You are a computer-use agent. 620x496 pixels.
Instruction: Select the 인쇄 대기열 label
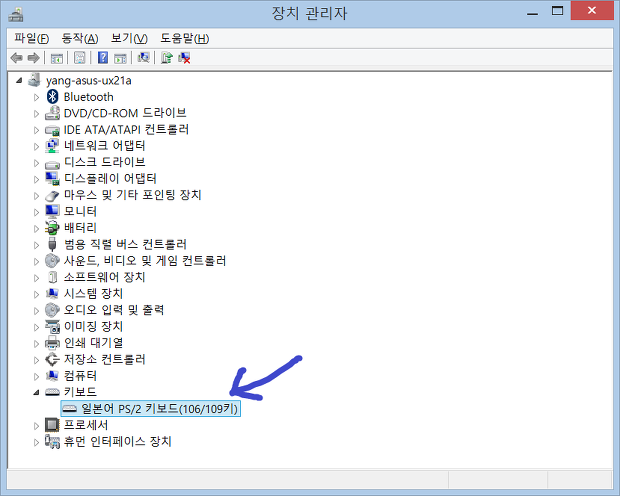(93, 343)
